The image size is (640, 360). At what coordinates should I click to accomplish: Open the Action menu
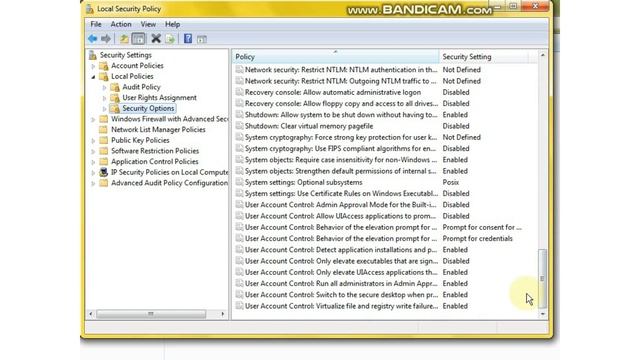(121, 24)
